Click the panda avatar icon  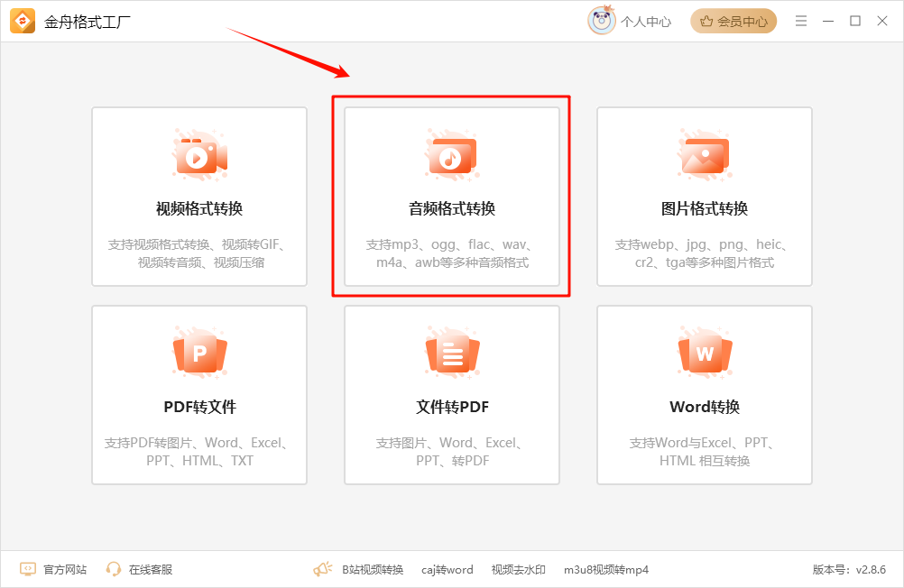[x=602, y=21]
